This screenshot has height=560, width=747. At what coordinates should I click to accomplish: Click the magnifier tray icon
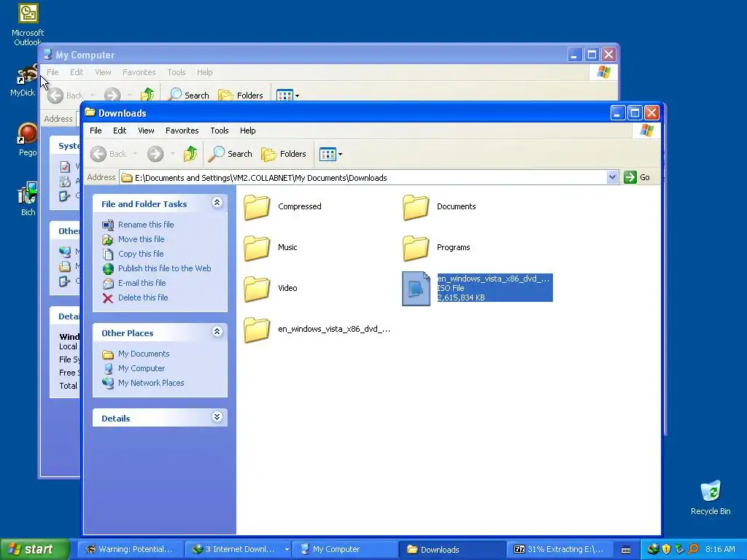point(694,550)
